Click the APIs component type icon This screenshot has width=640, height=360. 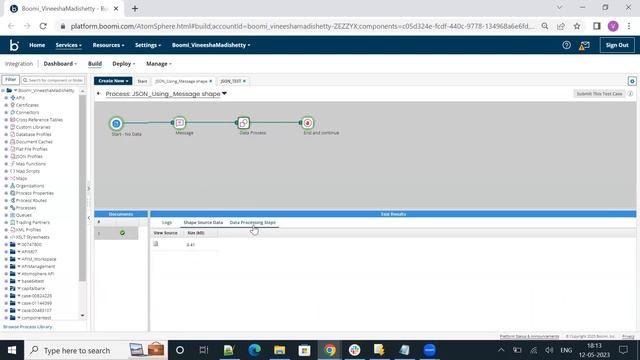(x=13, y=98)
